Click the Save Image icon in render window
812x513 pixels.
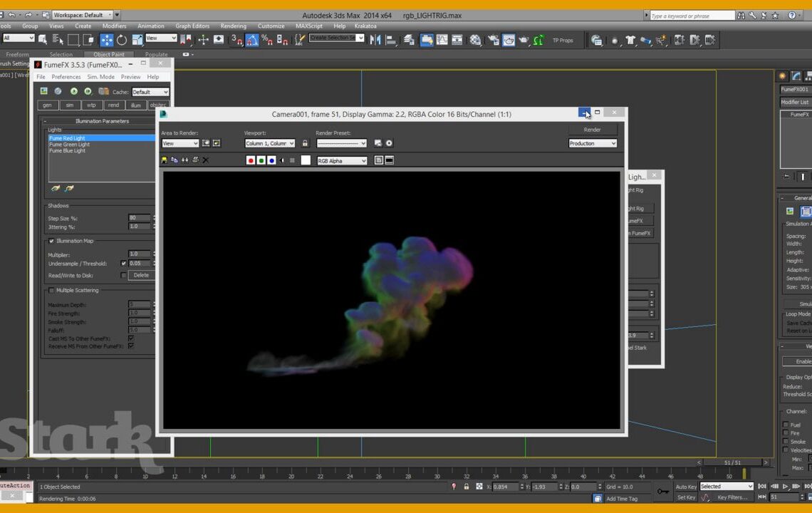coord(164,160)
